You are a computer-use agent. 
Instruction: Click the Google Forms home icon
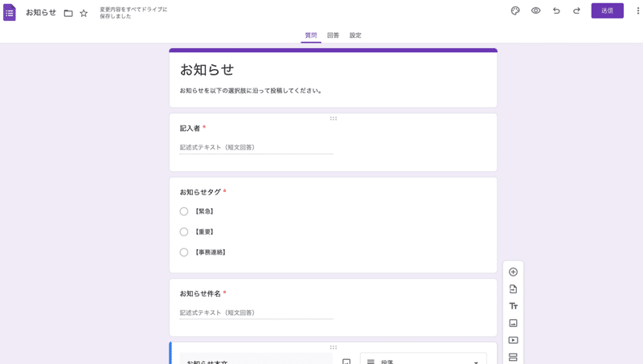pos(10,12)
